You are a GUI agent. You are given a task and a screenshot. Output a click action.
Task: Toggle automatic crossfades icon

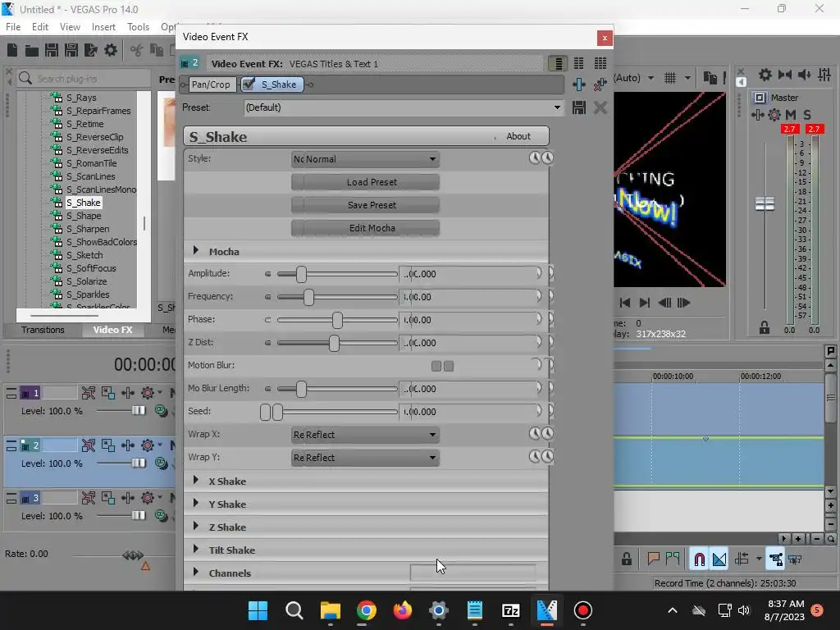coord(719,559)
